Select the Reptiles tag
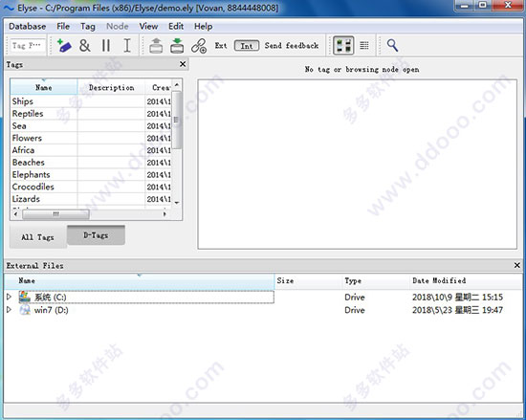 (28, 114)
